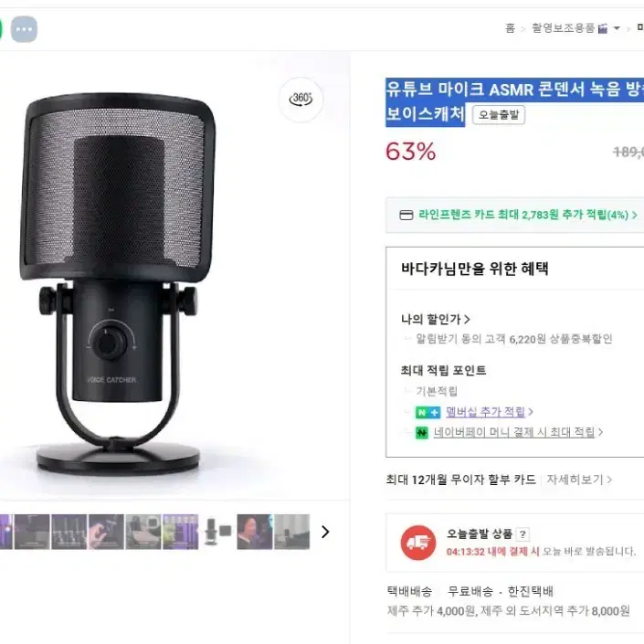644x644 pixels.
Task: Open the 360 degree product view
Action: (x=301, y=100)
